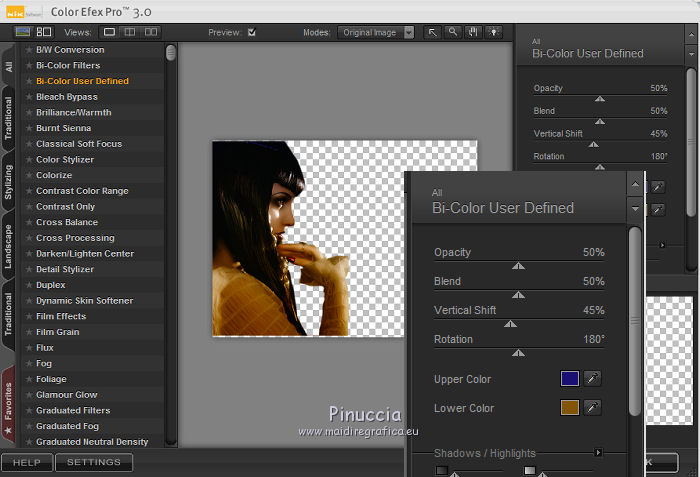
Task: Toggle favorite star for Colorize
Action: point(29,175)
